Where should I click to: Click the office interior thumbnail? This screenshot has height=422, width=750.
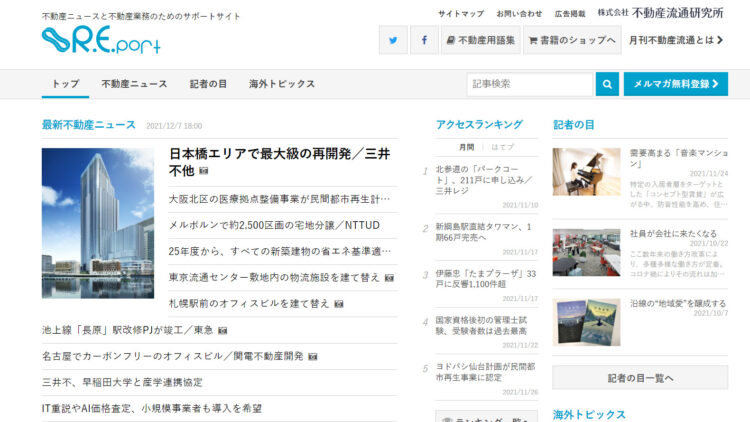pyautogui.click(x=586, y=252)
